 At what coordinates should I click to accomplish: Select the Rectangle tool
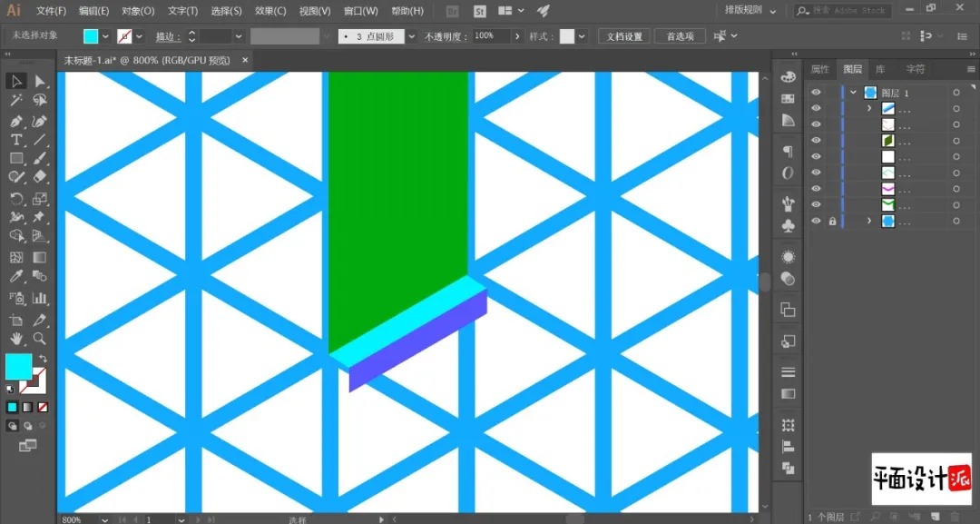tap(16, 159)
